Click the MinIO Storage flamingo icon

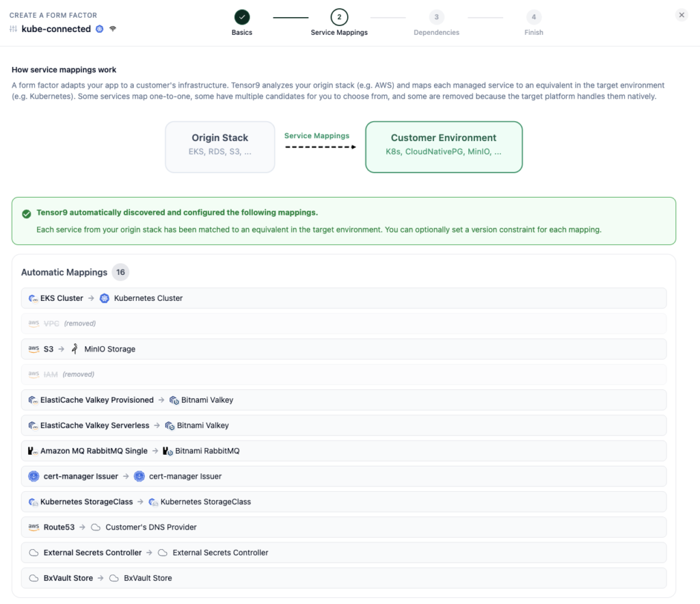point(75,349)
